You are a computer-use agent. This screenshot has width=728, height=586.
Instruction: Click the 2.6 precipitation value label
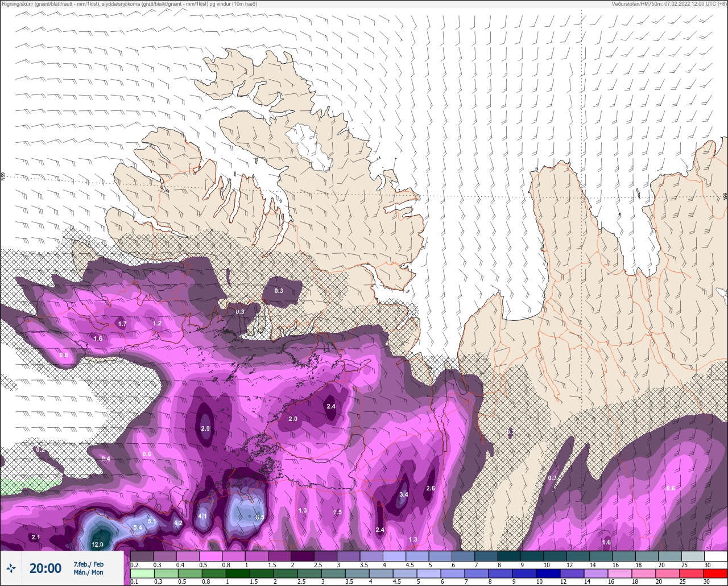[x=431, y=488]
